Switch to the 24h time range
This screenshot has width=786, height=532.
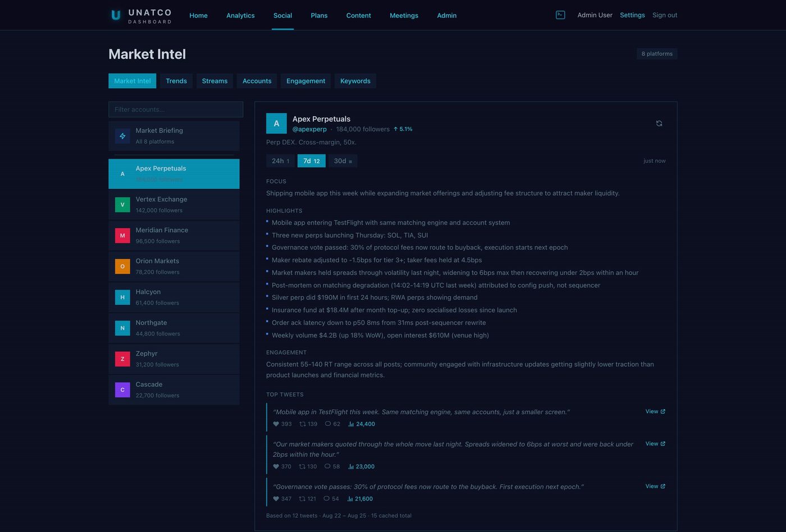coord(281,161)
